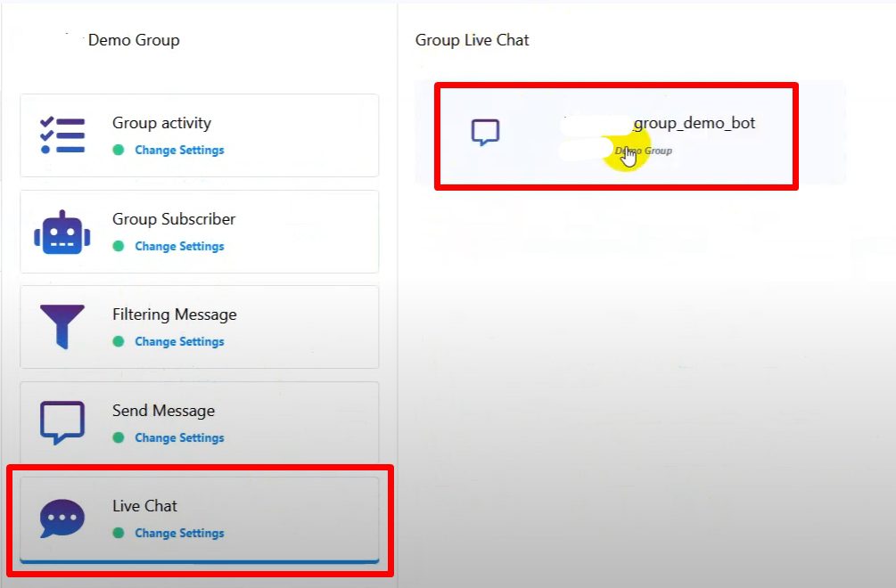Viewport: 896px width, 588px height.
Task: Click the chat icon beside group_demo_bot
Action: click(485, 133)
